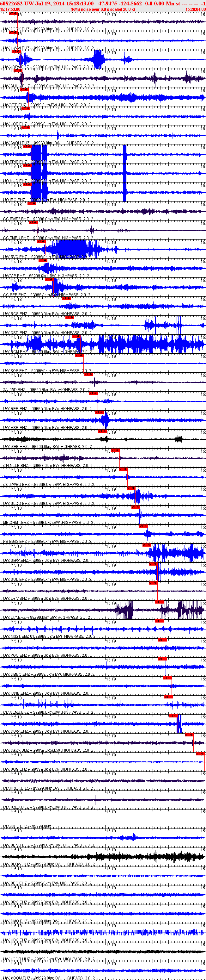Click red pick marker on UW FORK BHZ trace
This screenshot has width=206, height=980.
(13, 14)
